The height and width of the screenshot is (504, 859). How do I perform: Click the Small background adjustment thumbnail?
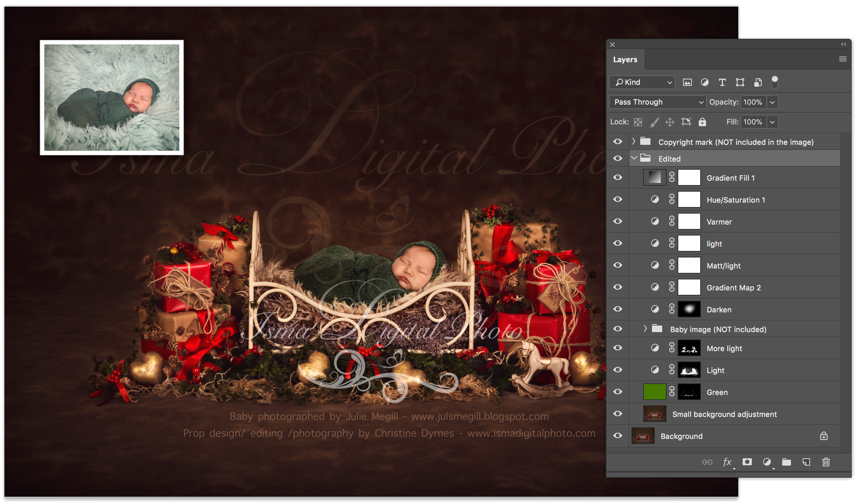click(x=654, y=414)
